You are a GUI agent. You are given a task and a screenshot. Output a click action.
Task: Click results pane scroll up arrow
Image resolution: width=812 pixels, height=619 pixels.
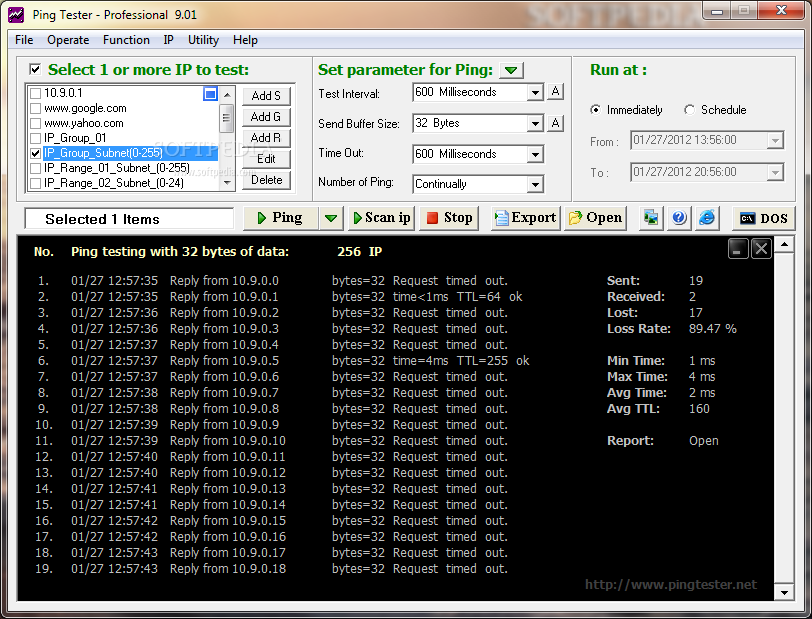(784, 244)
